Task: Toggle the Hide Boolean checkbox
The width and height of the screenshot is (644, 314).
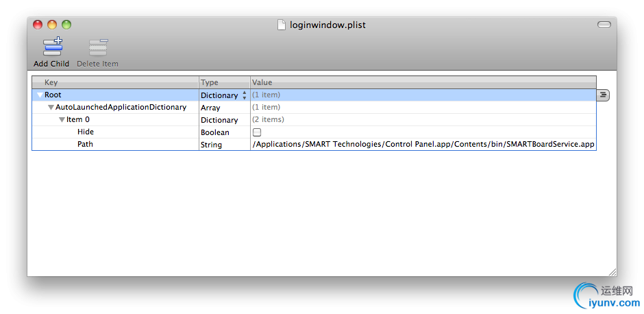Action: click(257, 132)
